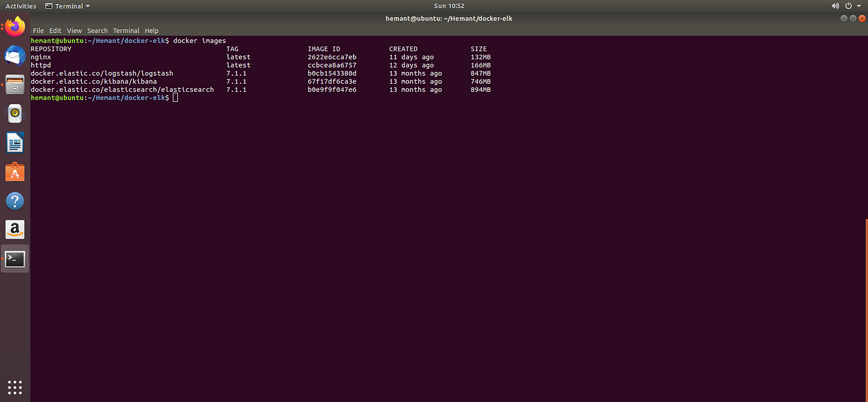
Task: Open Firefox from the dock
Action: coord(14,26)
